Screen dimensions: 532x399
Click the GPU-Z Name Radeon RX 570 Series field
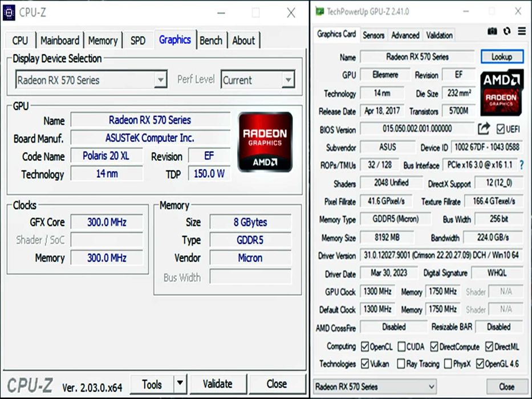pyautogui.click(x=417, y=56)
